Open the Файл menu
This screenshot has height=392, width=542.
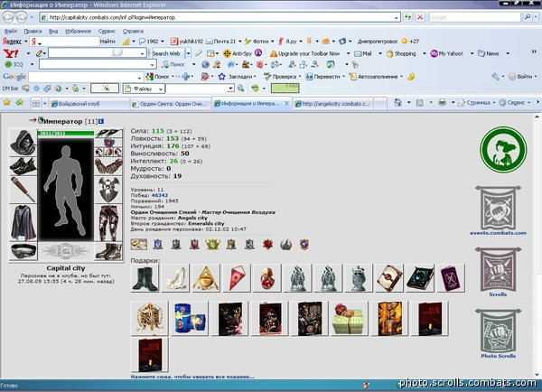coord(11,31)
